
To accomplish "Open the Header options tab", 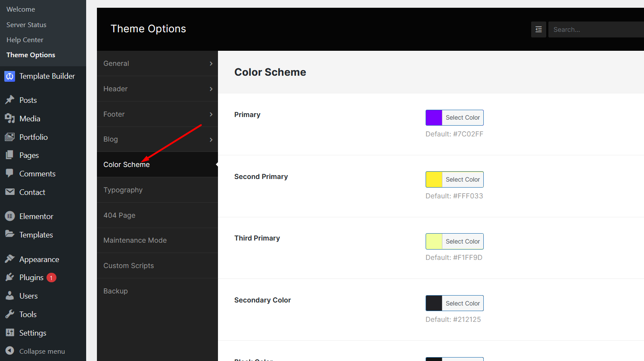I will click(x=157, y=89).
